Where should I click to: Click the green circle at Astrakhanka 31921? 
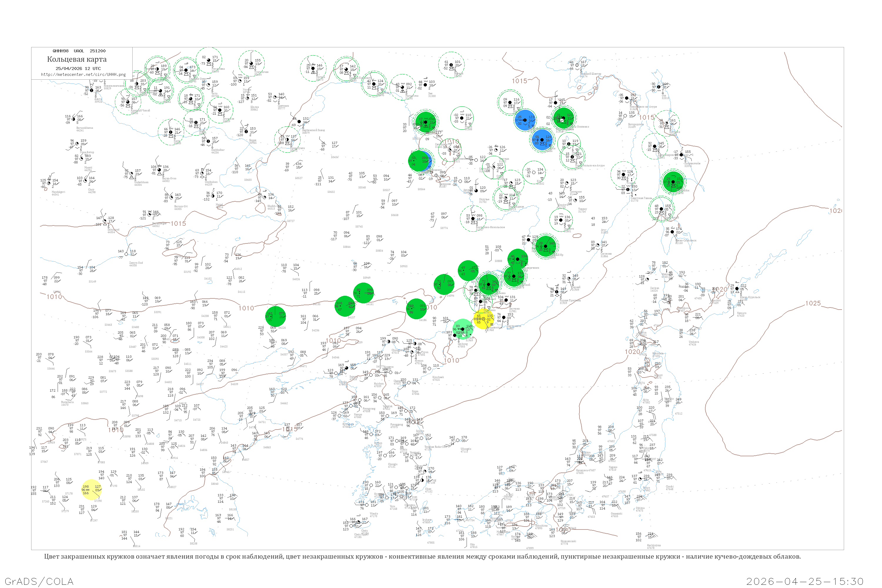click(x=488, y=284)
